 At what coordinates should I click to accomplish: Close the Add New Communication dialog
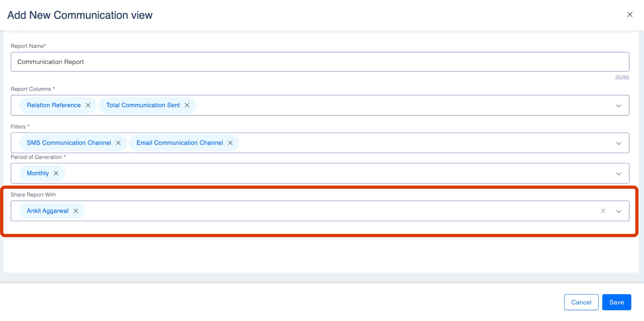tap(630, 15)
